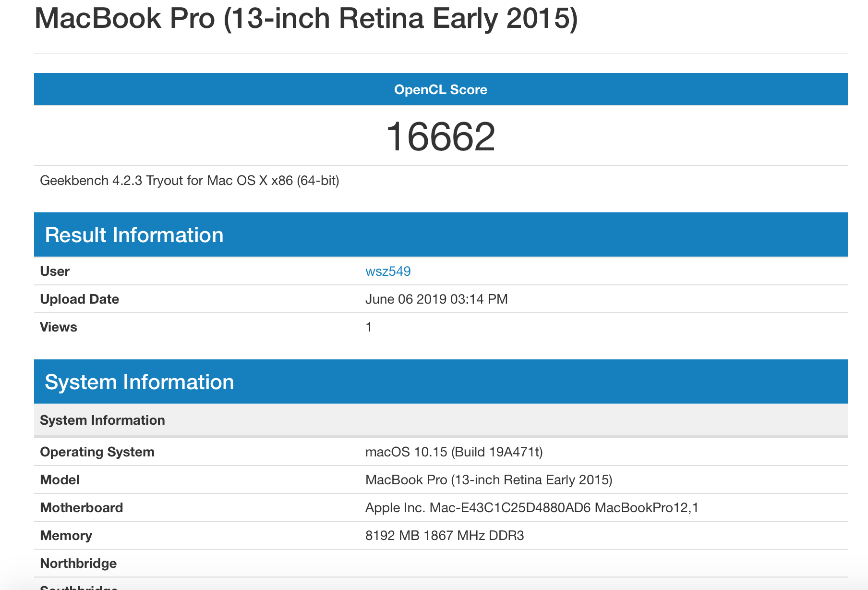The image size is (868, 590).
Task: Click the blue System Information section header
Action: click(441, 382)
